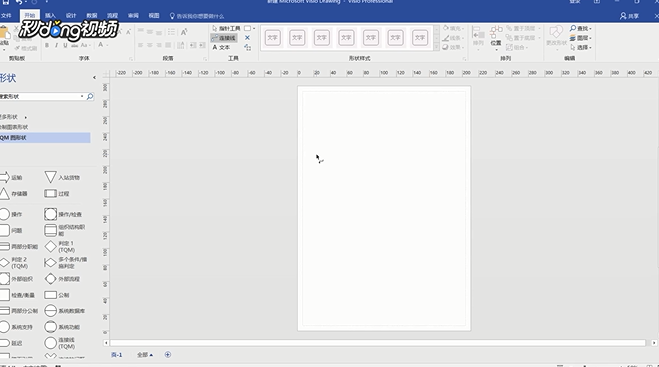
Task: Add a new page with plus icon
Action: point(168,355)
